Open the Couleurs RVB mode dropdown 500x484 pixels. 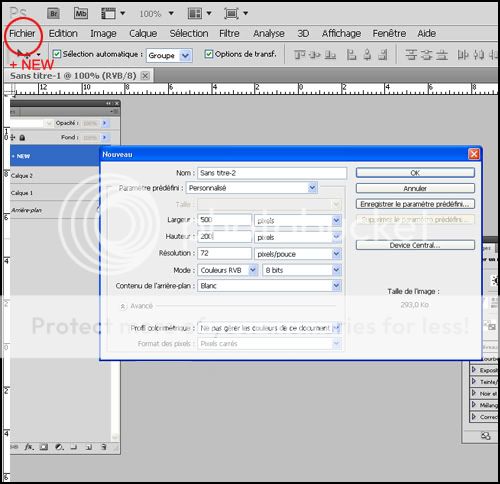(227, 270)
